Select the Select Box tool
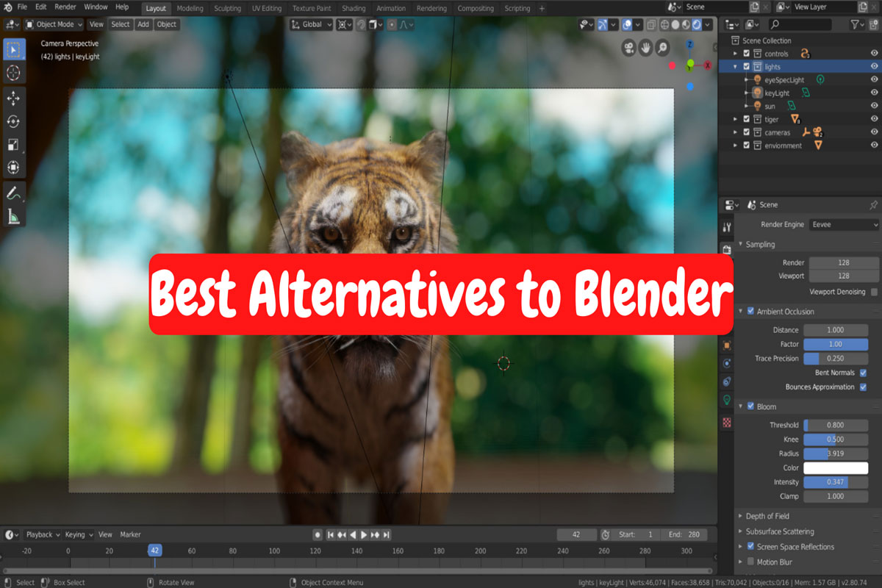This screenshot has height=588, width=882. point(13,49)
